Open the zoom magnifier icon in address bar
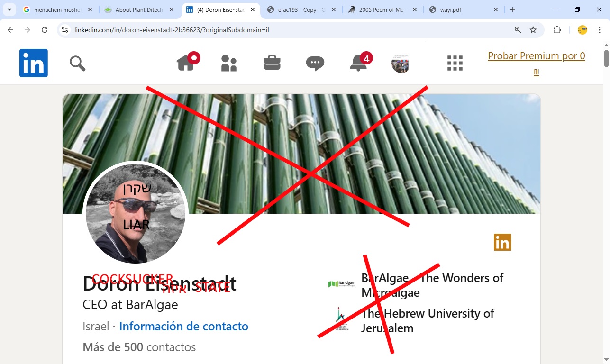 pyautogui.click(x=518, y=30)
